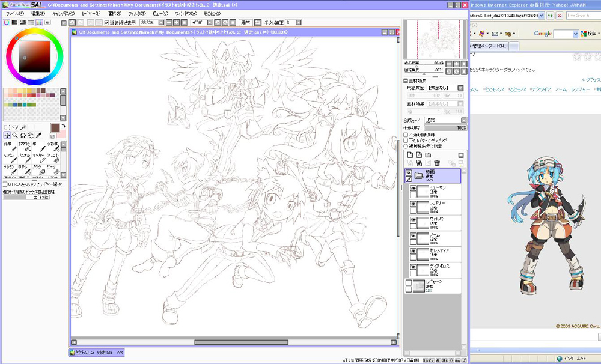Select the selection source radio option
This screenshot has height=364, width=601.
(x=406, y=147)
